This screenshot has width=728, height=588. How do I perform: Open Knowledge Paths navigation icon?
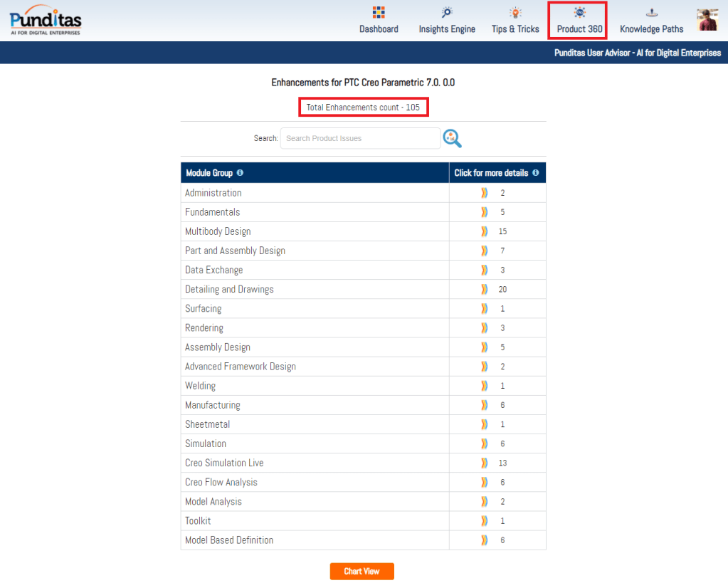651,12
